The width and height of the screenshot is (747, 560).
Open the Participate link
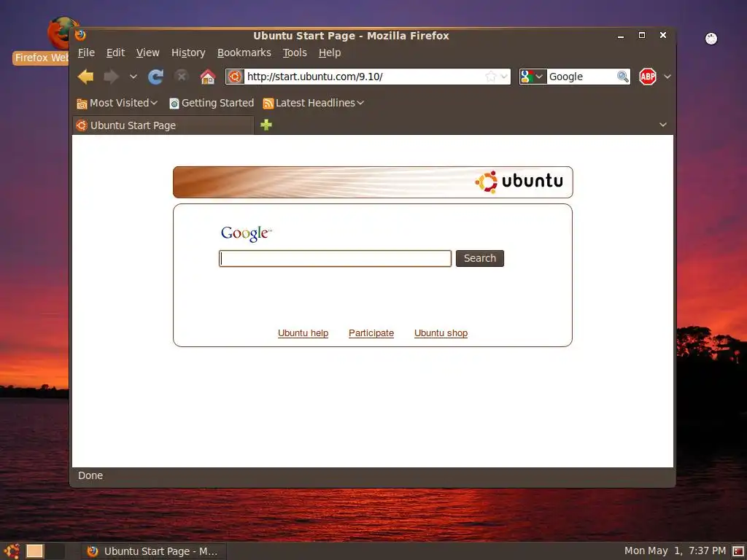tap(371, 332)
